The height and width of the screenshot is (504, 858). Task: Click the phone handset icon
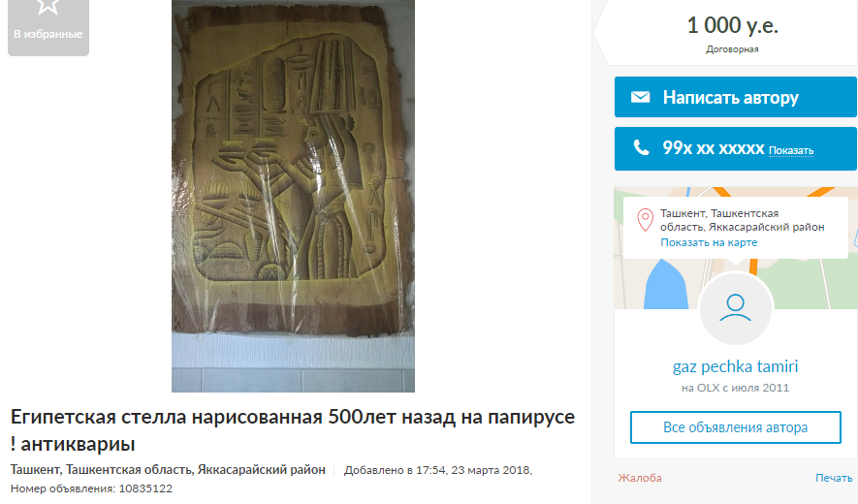[641, 147]
